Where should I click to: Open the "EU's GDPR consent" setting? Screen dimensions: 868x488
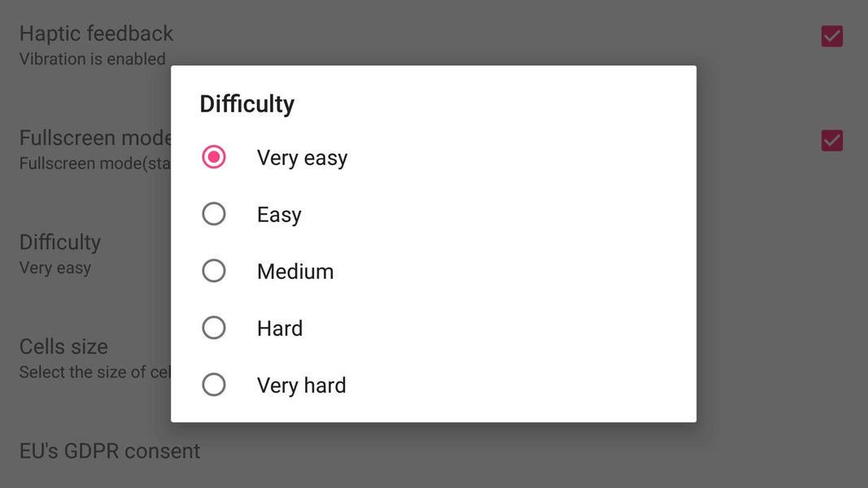(110, 451)
